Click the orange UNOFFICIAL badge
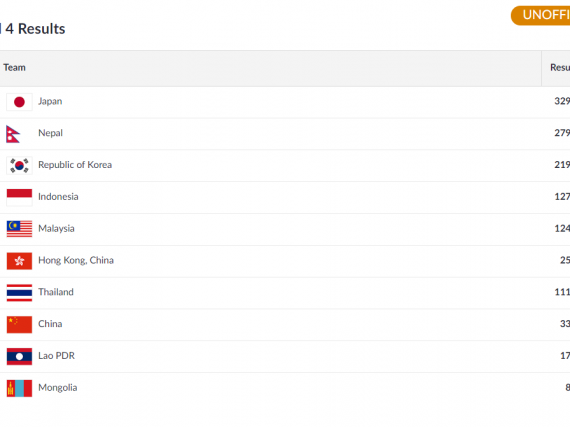Screen dimensions: 570x427 (541, 15)
